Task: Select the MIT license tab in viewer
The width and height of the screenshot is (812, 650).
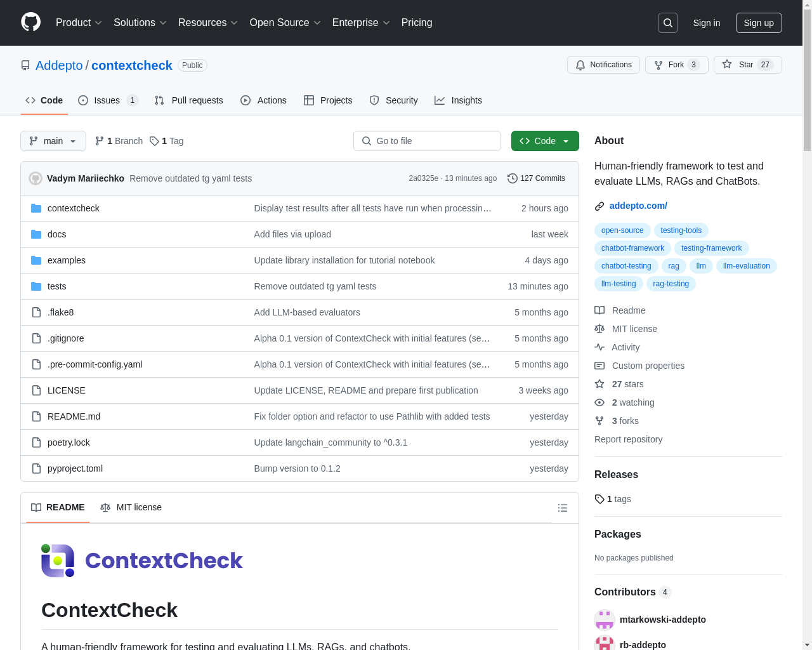Action: [131, 507]
